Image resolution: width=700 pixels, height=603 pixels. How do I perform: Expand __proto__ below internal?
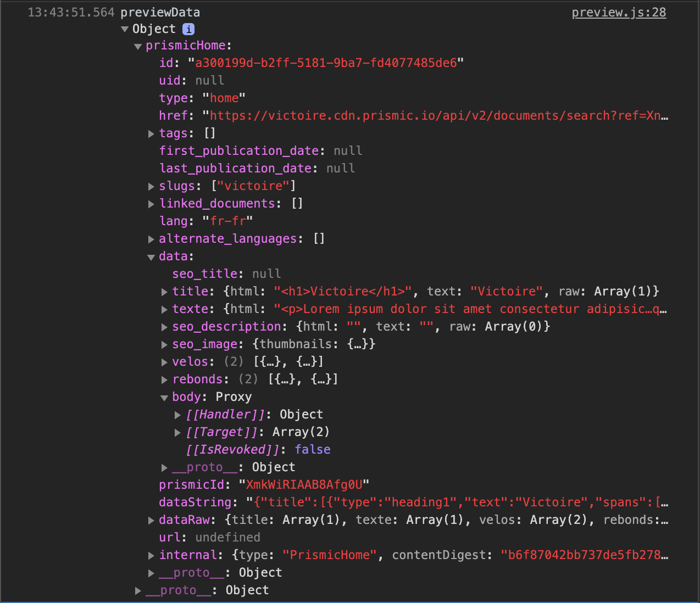151,573
